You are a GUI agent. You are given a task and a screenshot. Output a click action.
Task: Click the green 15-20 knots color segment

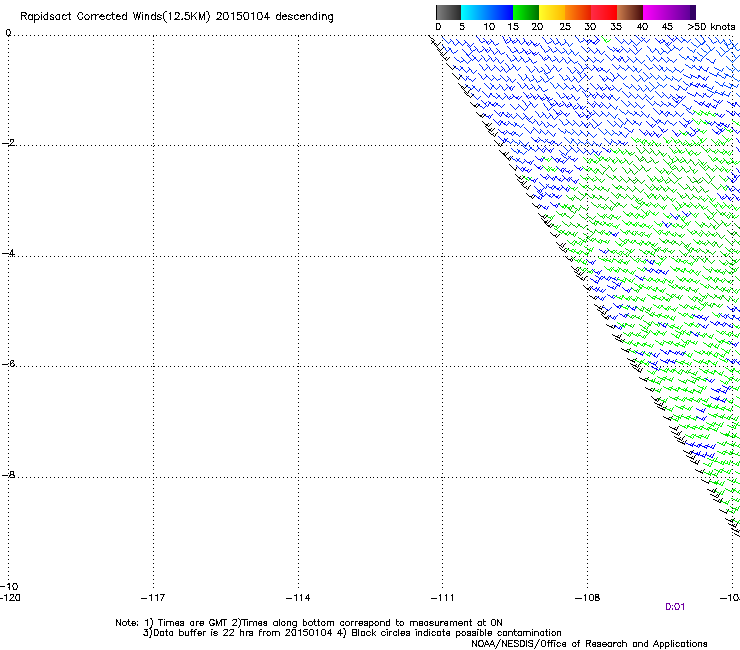click(x=526, y=12)
